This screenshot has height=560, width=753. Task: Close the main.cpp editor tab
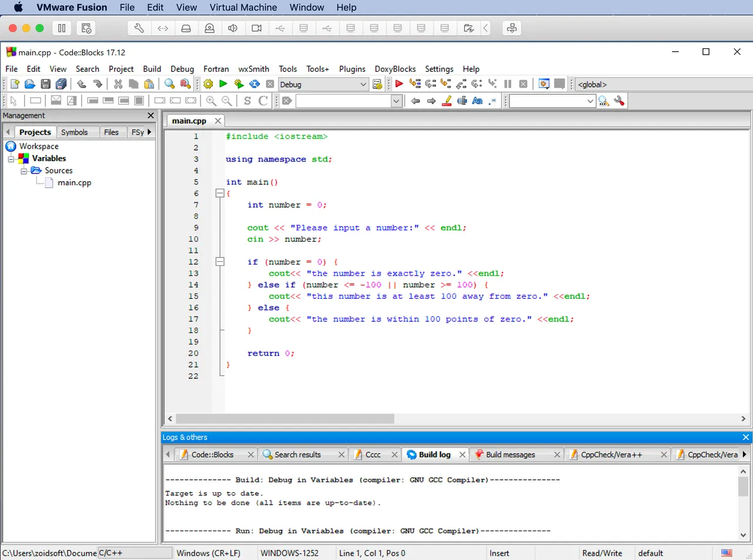[x=217, y=121]
